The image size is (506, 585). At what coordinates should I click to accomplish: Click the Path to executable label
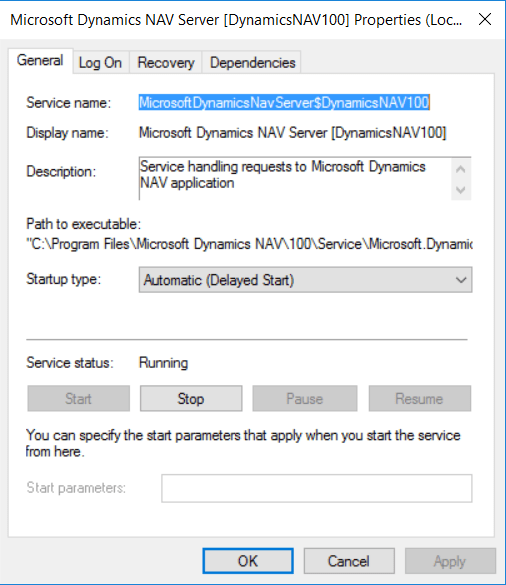click(84, 224)
